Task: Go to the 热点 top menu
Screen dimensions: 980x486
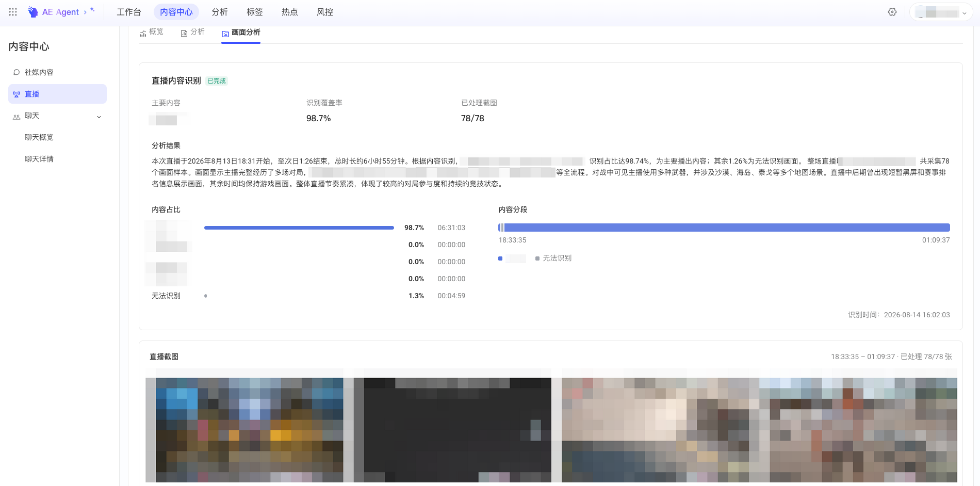Action: coord(290,12)
